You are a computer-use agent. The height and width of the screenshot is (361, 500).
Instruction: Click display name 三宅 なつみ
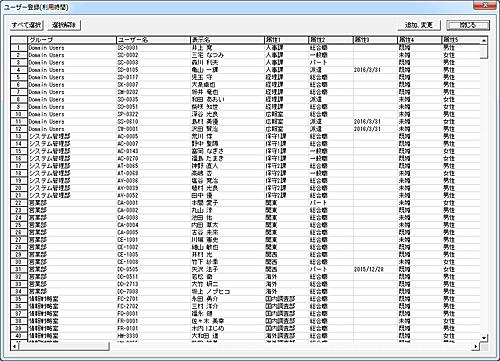(x=208, y=55)
